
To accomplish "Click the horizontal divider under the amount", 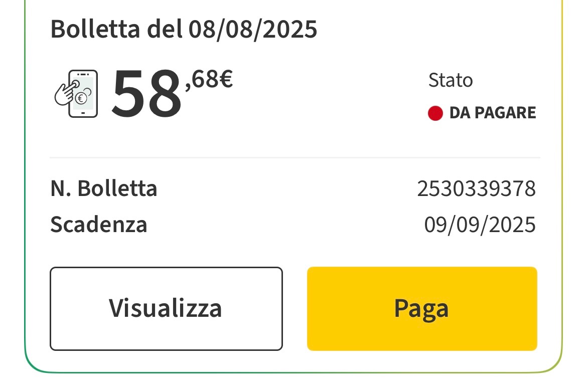I will point(295,158).
